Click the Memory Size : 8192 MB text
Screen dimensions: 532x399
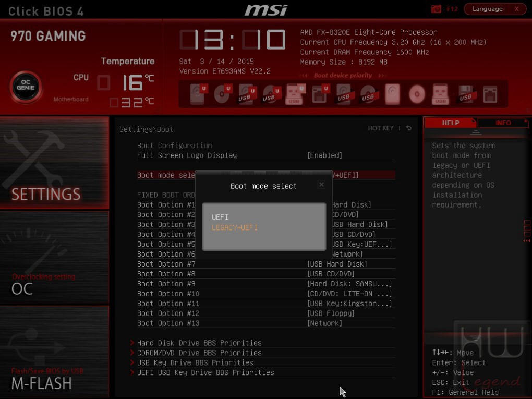tap(344, 62)
